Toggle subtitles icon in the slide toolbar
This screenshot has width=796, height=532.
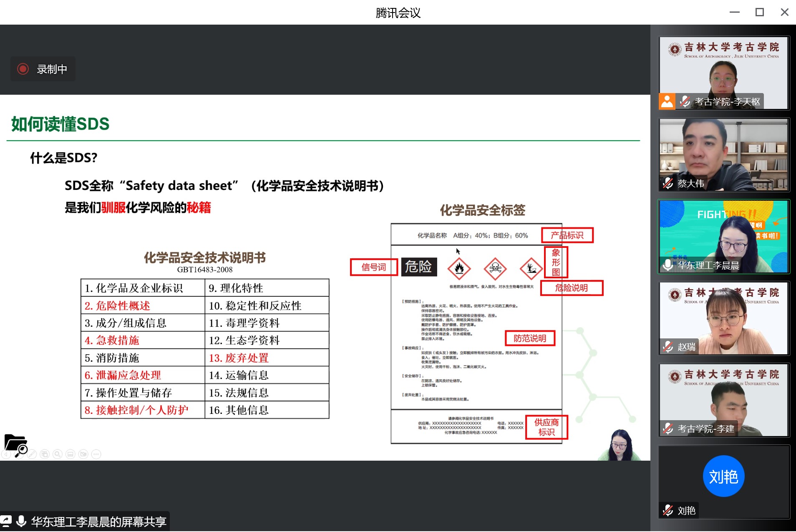(71, 454)
